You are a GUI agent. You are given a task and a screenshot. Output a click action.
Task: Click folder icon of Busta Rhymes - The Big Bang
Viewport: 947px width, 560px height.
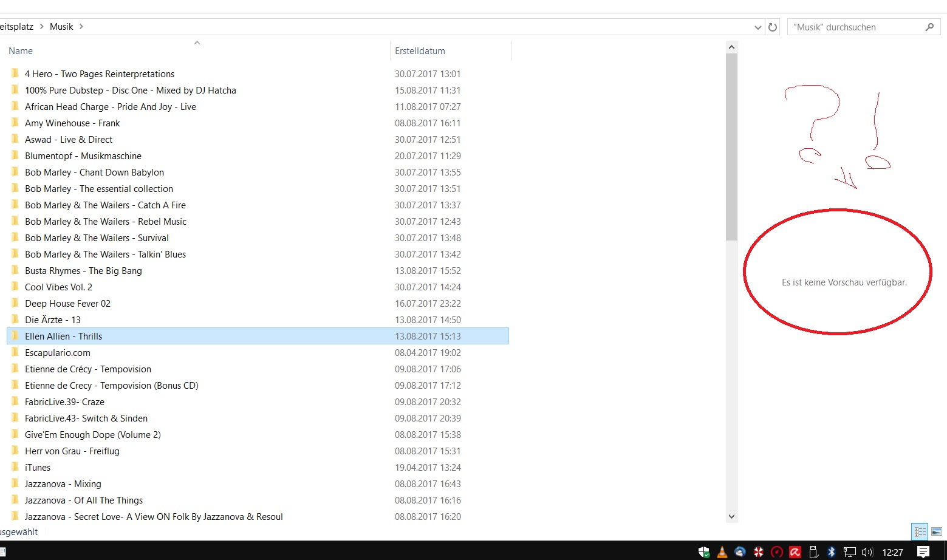(x=15, y=270)
